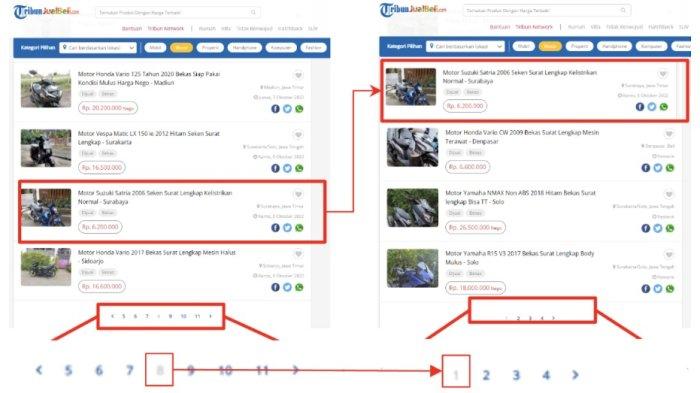Image resolution: width=700 pixels, height=393 pixels.
Task: Share Yamaha R15 V3 2017 listing via WhatsApp
Action: (670, 288)
